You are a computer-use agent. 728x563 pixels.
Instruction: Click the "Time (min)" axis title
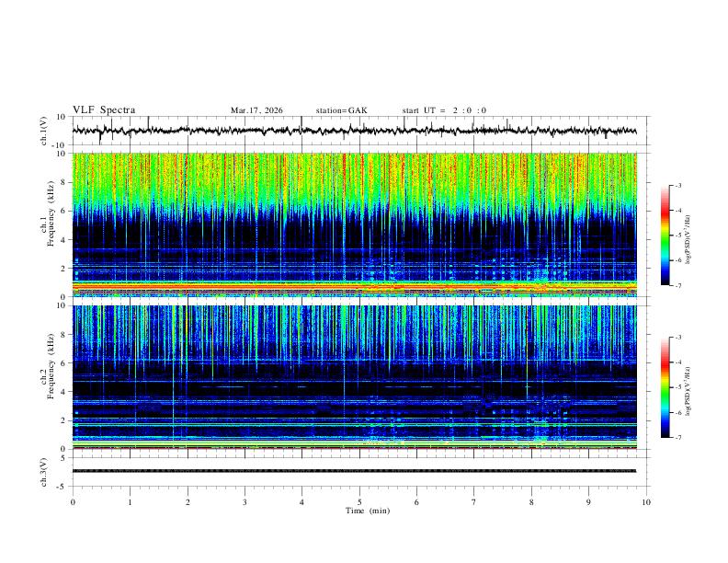pyautogui.click(x=368, y=511)
